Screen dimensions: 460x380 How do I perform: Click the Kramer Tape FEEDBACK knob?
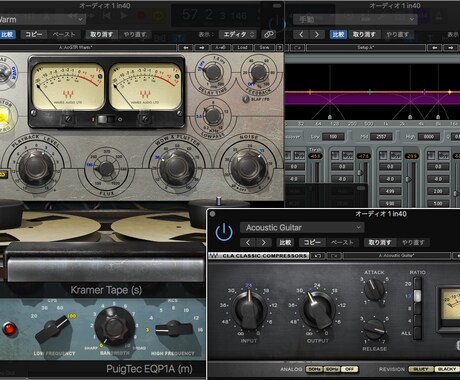pos(258,73)
